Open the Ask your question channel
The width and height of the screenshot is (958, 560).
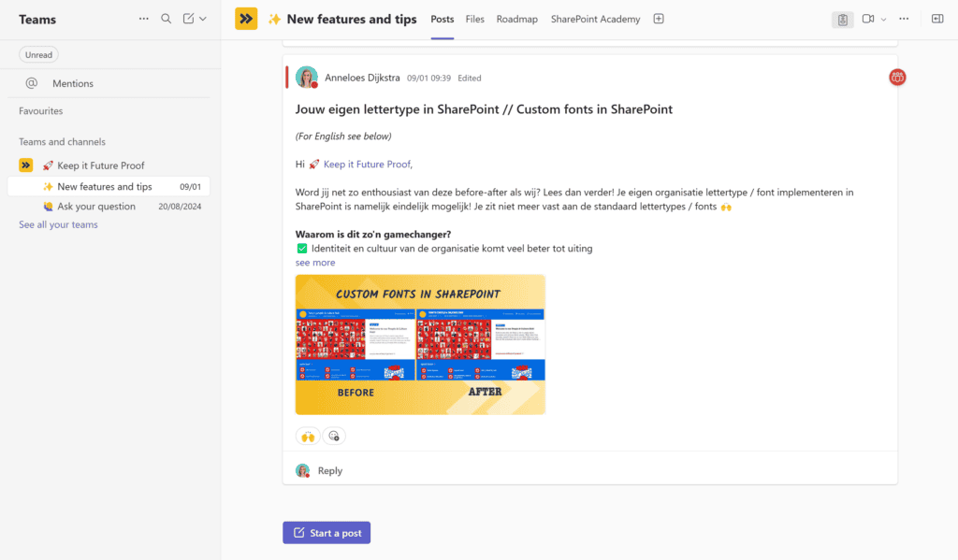(109, 207)
